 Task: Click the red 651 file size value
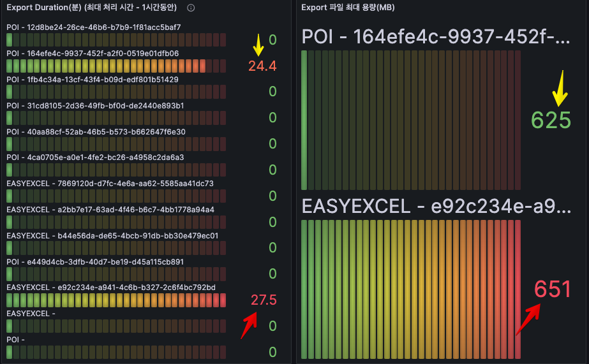553,289
